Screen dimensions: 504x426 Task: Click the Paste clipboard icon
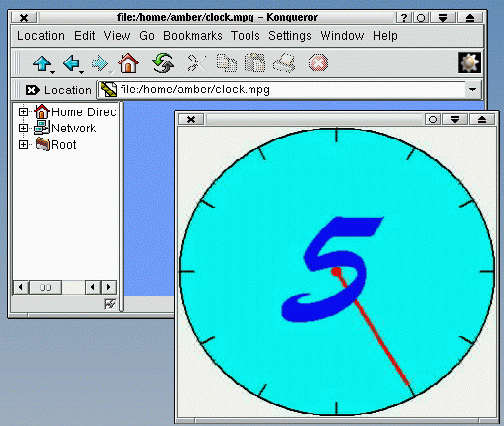(255, 63)
